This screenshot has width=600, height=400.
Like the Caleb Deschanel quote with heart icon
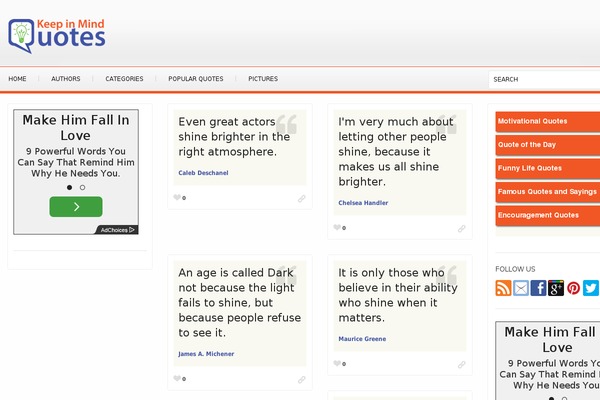[x=177, y=197]
